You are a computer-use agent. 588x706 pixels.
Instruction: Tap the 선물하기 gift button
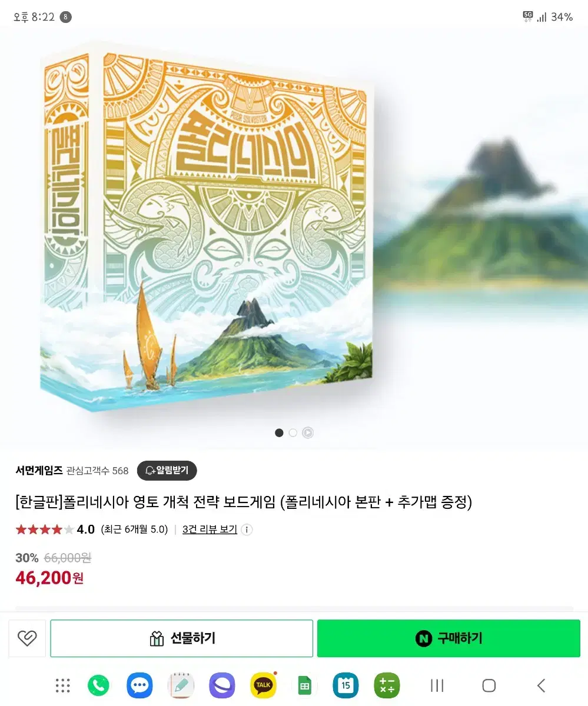tap(181, 638)
